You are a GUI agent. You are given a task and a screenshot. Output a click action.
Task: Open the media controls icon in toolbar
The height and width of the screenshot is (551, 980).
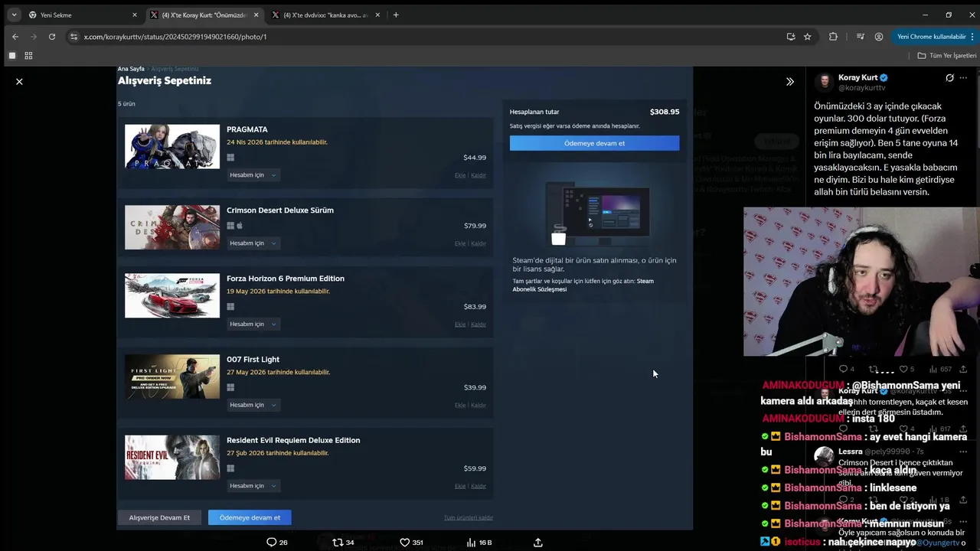(x=861, y=36)
